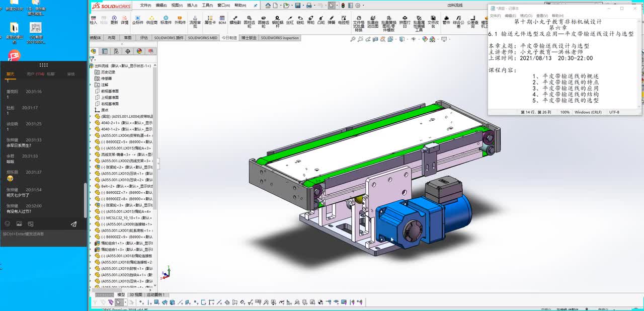Select the 带轮 pulley tool

(310, 20)
